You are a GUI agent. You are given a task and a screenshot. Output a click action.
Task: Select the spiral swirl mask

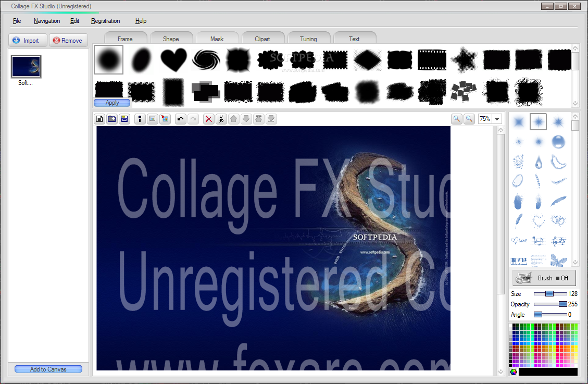206,59
